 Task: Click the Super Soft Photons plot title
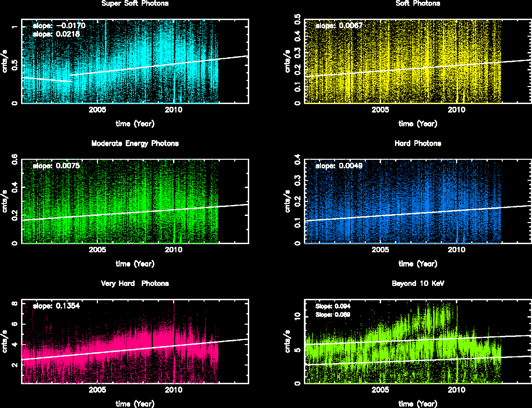point(135,4)
